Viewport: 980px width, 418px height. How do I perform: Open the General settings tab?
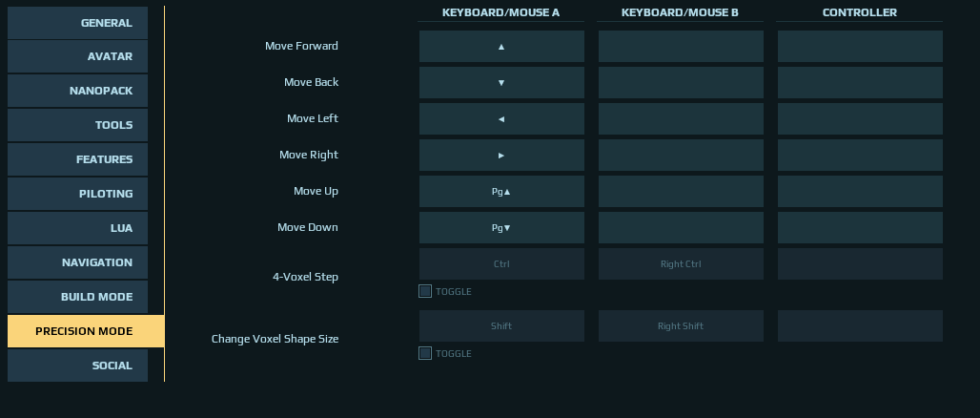click(x=77, y=23)
